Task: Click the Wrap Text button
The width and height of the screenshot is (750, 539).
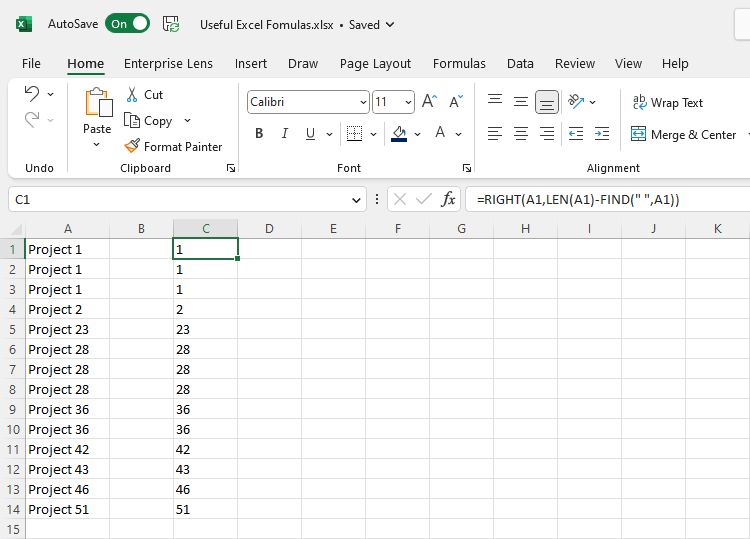Action: [x=667, y=103]
